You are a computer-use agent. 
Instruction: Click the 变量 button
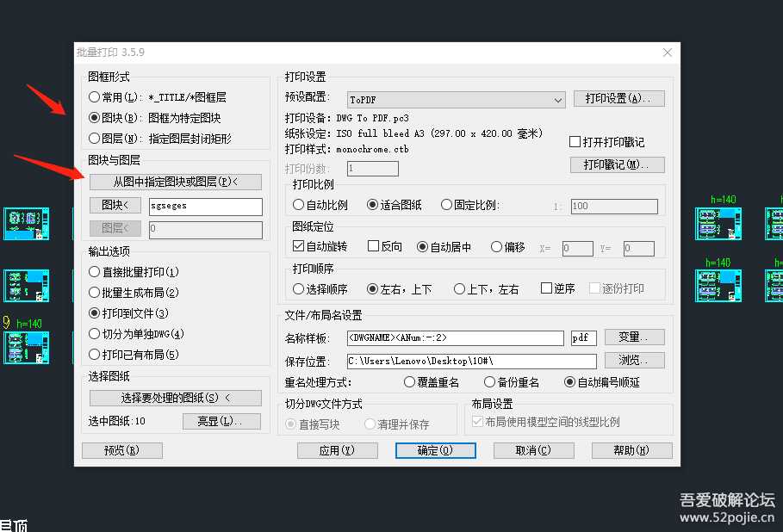tap(634, 337)
